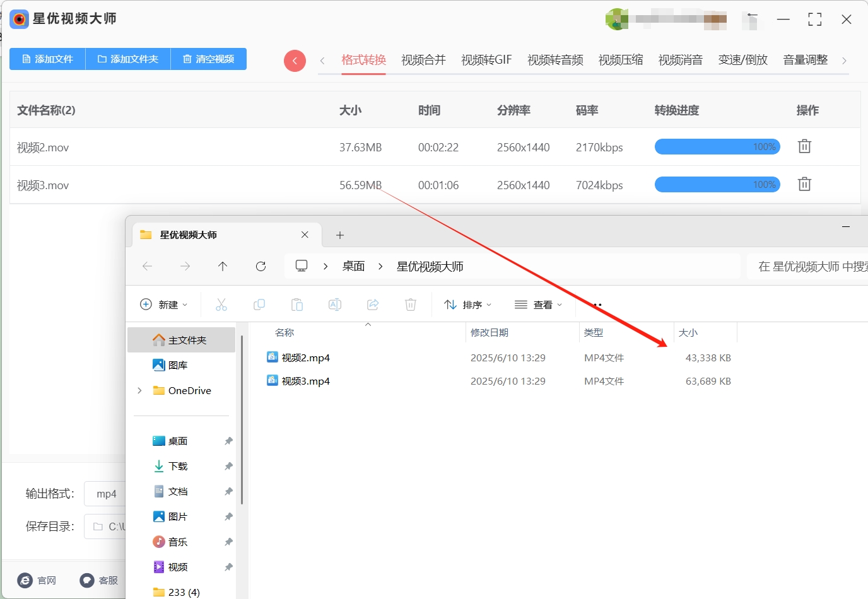Click the 保存目录 path field
868x599 pixels.
tap(106, 526)
